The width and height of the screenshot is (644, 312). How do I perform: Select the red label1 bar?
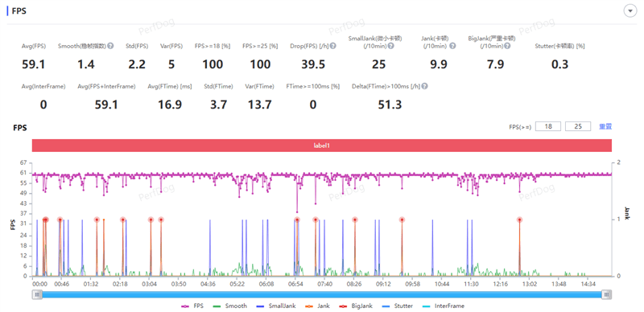click(322, 146)
